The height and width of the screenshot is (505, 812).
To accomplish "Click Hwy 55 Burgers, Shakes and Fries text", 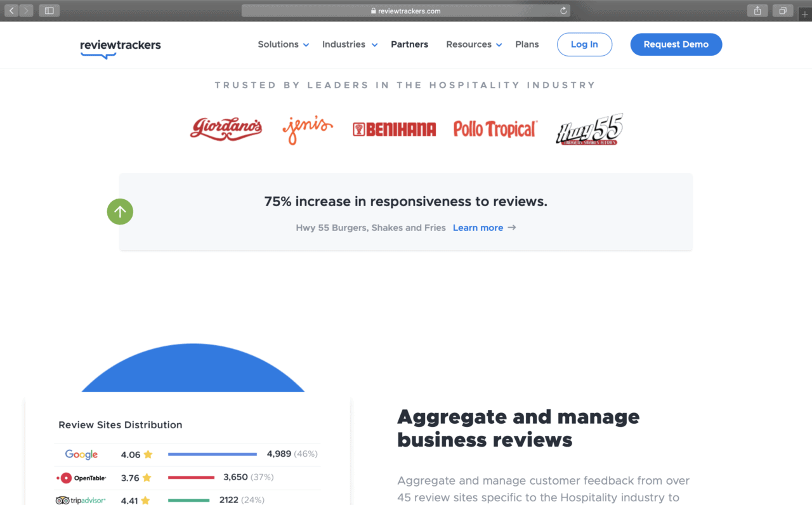I will (370, 228).
